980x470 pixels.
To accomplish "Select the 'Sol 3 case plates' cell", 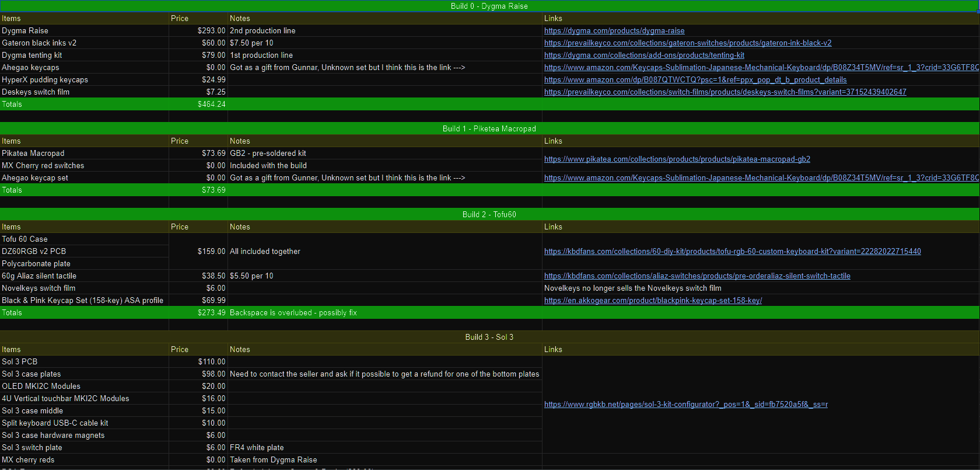I will coord(85,374).
